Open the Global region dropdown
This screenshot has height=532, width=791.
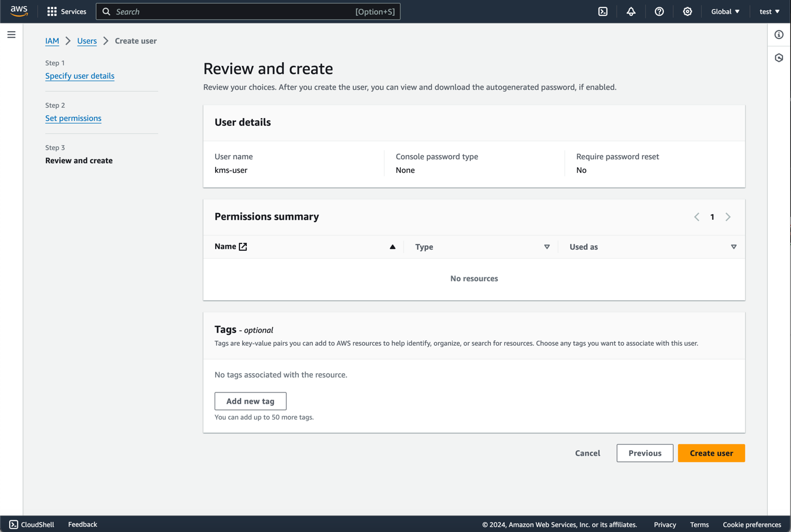click(726, 11)
